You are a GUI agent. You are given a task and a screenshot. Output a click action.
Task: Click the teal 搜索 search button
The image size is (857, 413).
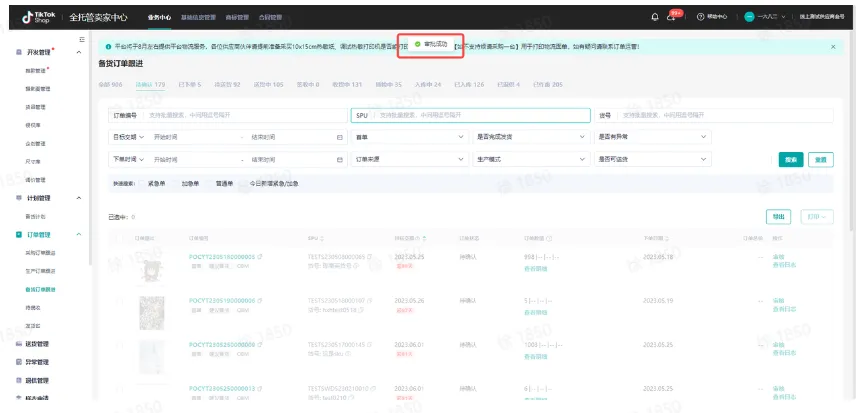pos(791,160)
